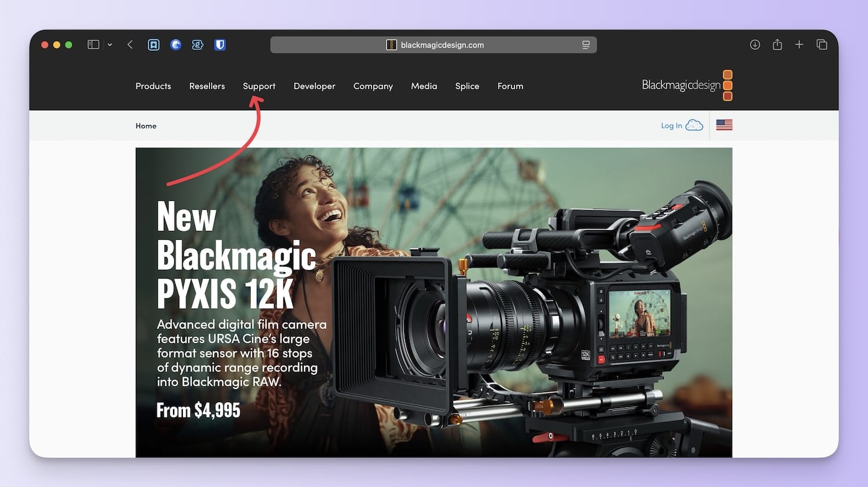Open the Company menu item

[373, 86]
